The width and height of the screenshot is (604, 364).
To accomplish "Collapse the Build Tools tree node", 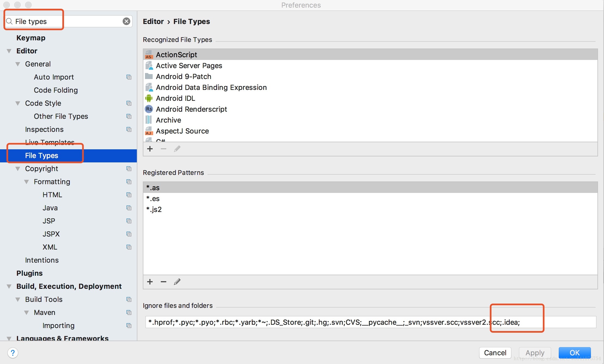I will 18,299.
